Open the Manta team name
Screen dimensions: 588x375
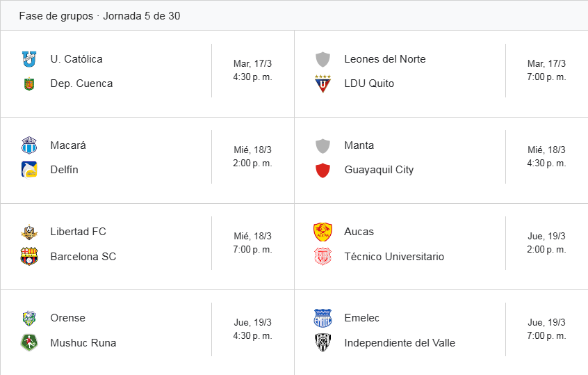point(359,145)
